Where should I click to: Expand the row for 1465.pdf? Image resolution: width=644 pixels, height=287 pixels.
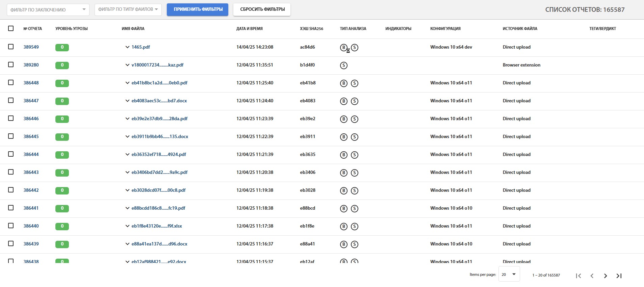127,47
